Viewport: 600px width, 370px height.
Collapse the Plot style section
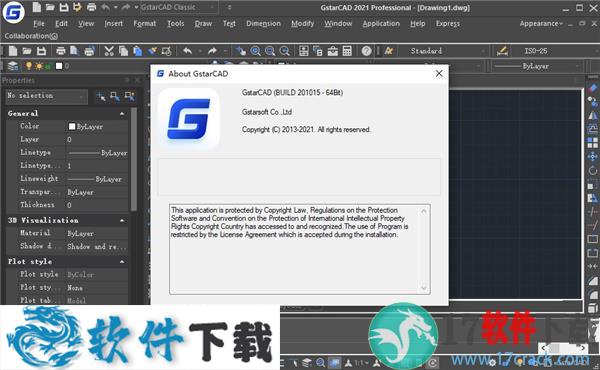point(122,262)
